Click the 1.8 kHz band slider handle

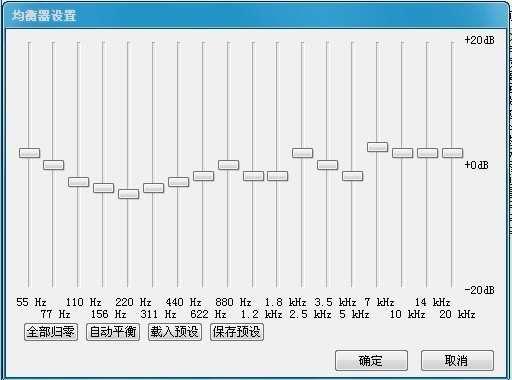[x=277, y=176]
